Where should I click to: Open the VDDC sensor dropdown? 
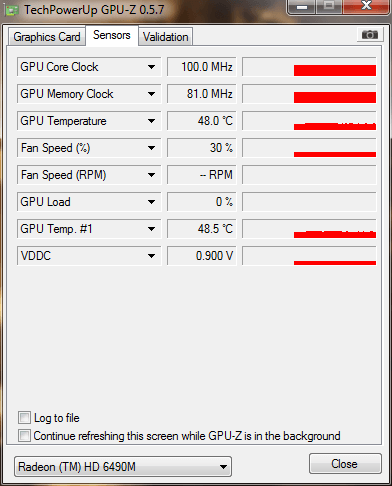click(x=151, y=256)
